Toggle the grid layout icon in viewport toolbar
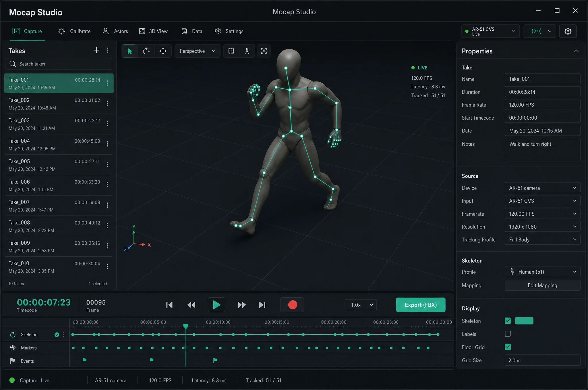 231,51
